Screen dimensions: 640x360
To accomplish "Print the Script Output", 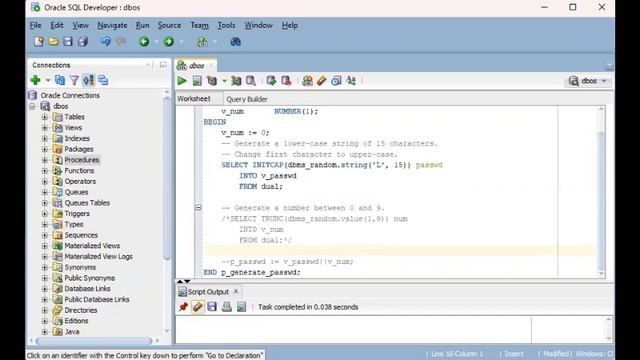I will (227, 307).
